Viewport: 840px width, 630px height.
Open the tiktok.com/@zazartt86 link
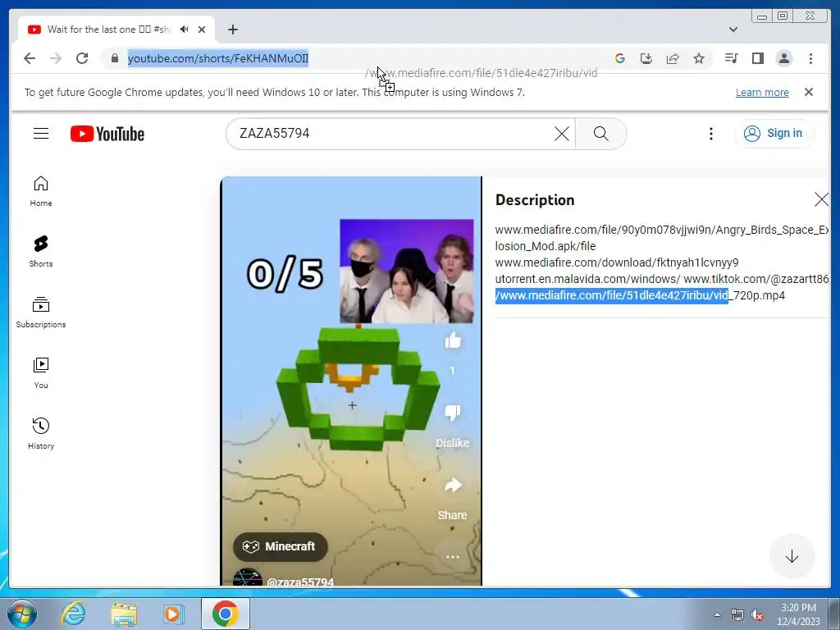coord(756,279)
